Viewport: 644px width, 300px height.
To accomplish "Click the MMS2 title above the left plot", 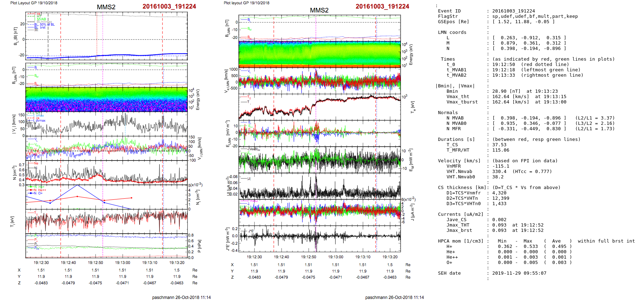I will [106, 7].
